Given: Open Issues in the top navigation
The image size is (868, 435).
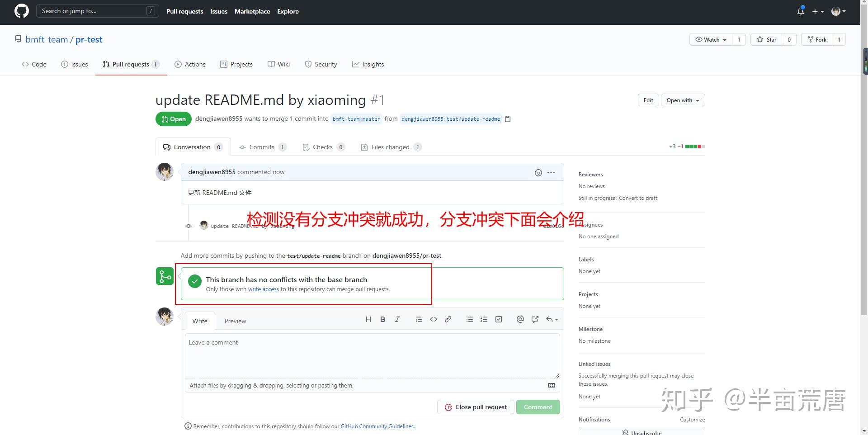Looking at the screenshot, I should click(x=219, y=11).
